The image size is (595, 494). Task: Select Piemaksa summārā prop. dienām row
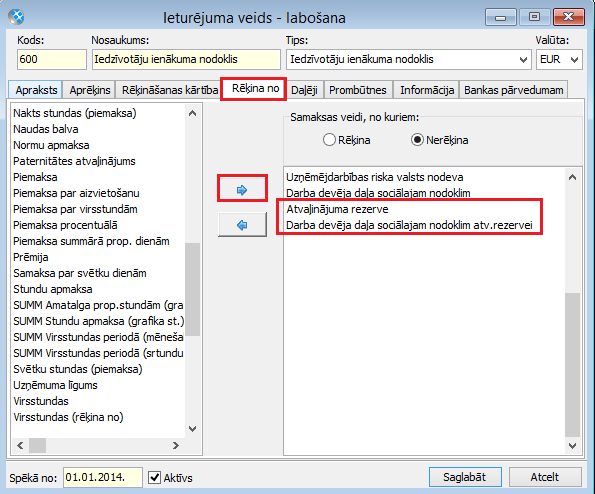point(98,241)
